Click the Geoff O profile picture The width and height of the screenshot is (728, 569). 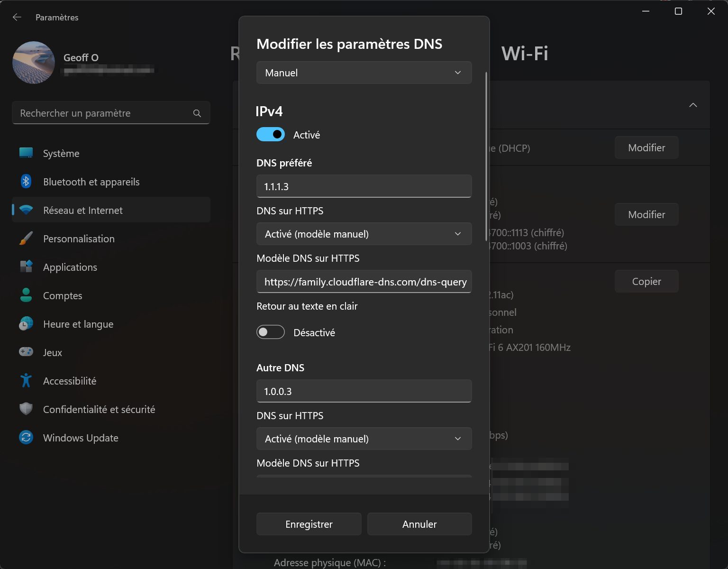click(x=34, y=63)
